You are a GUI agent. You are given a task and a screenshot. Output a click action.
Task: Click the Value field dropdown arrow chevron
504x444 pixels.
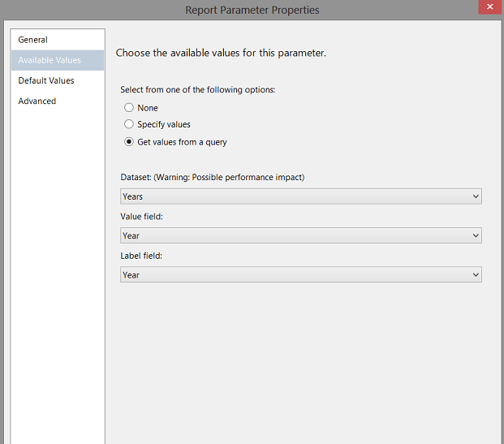point(475,235)
